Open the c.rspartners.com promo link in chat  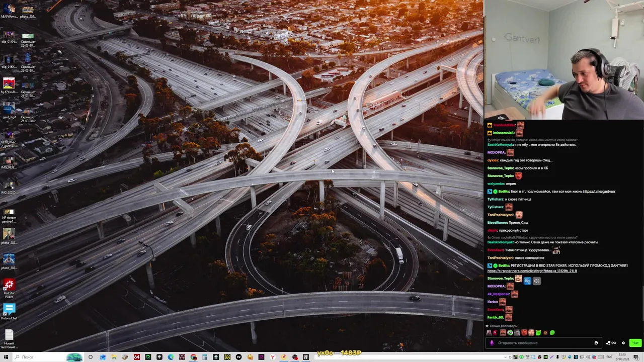[532, 270]
